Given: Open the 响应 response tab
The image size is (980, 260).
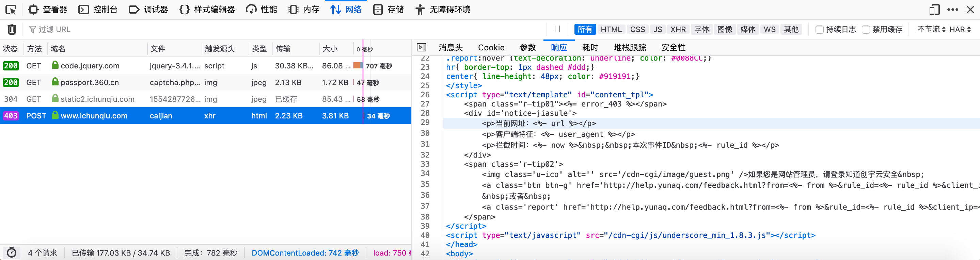Looking at the screenshot, I should [559, 48].
